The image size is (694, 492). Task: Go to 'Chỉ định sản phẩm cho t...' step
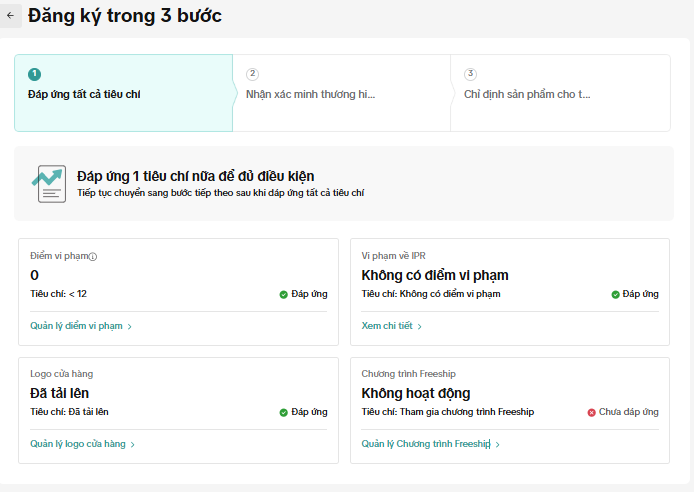tap(527, 95)
